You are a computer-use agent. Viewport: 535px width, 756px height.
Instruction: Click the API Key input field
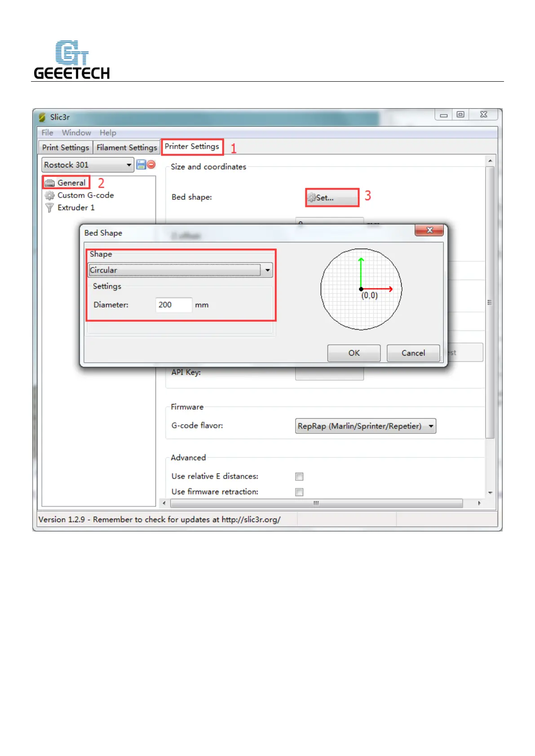329,374
